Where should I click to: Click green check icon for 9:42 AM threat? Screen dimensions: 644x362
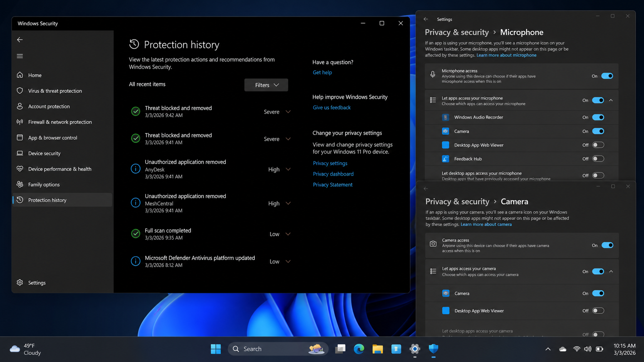pos(136,112)
